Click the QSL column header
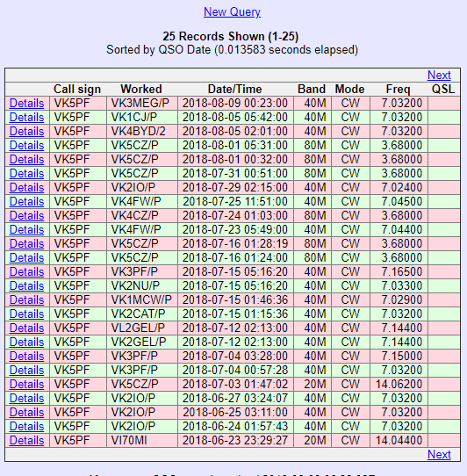 [443, 90]
